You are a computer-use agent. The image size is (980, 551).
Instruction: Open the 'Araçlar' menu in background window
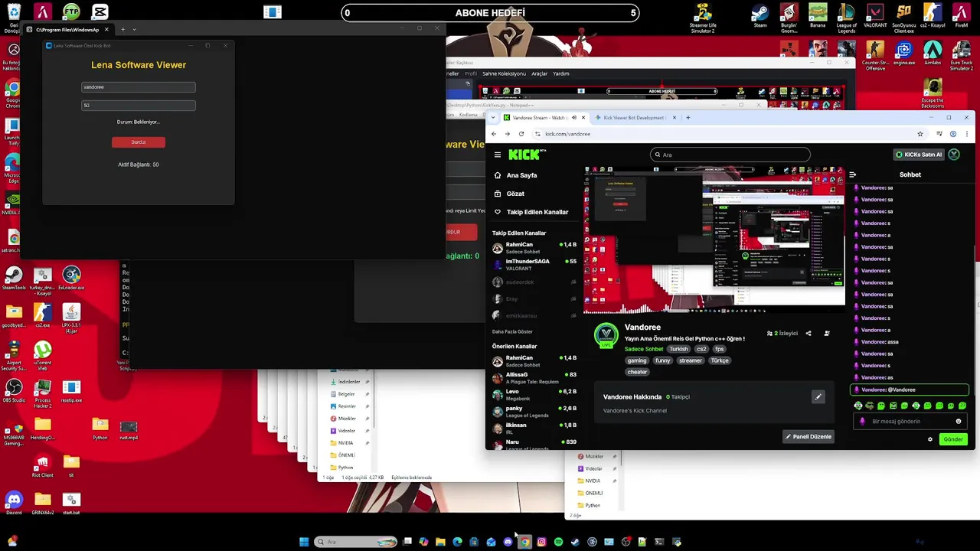(539, 73)
